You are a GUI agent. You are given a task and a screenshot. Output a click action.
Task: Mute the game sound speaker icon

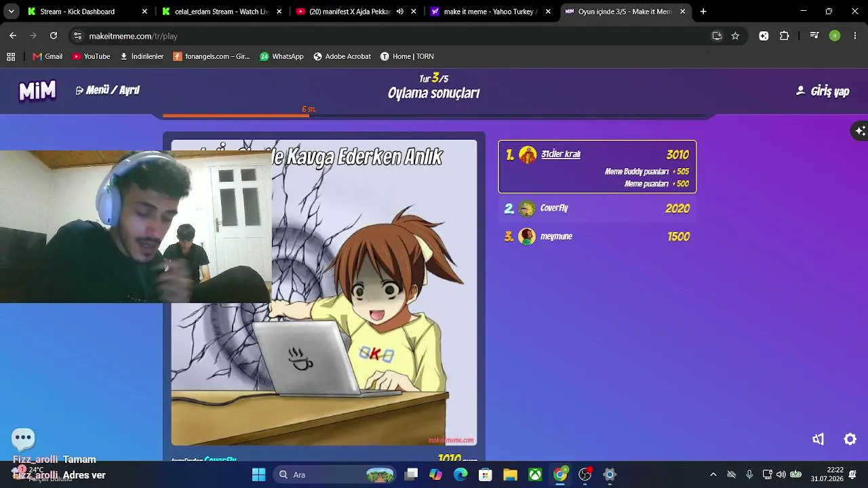point(818,439)
